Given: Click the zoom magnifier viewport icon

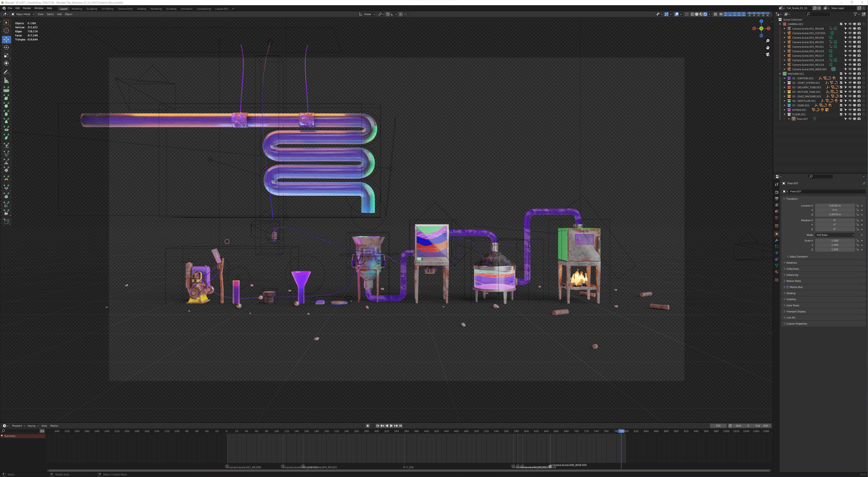Looking at the screenshot, I should pos(768,41).
